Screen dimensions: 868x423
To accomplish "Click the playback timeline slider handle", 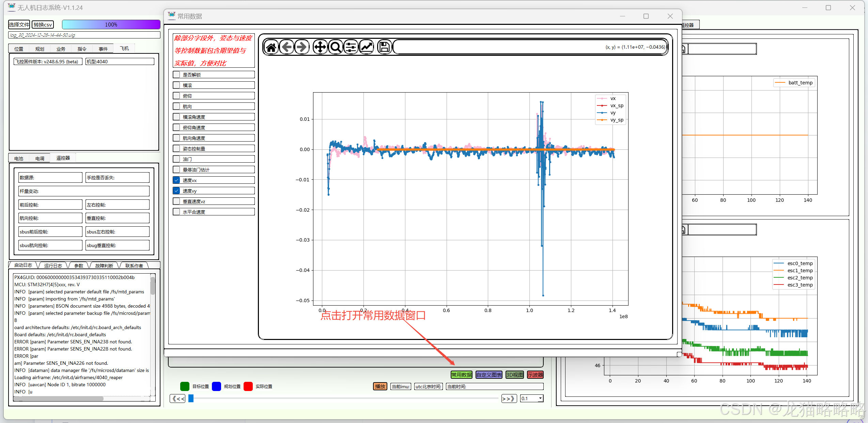I will (191, 398).
